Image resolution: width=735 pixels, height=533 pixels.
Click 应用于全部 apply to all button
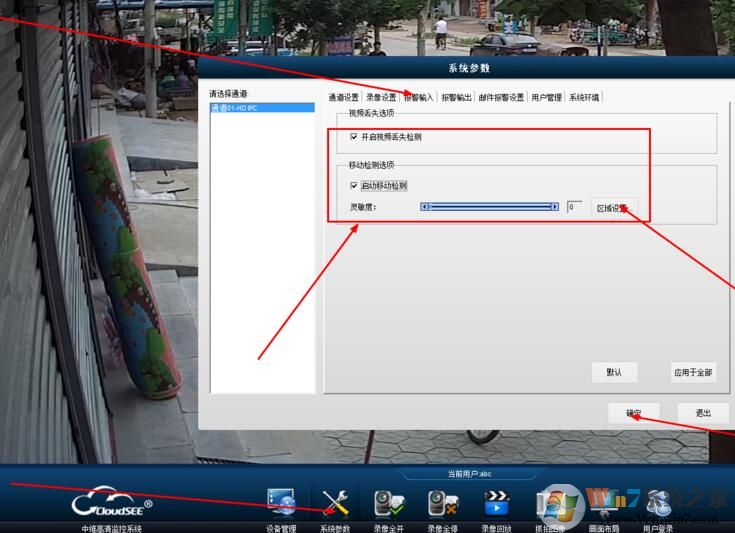click(x=693, y=372)
